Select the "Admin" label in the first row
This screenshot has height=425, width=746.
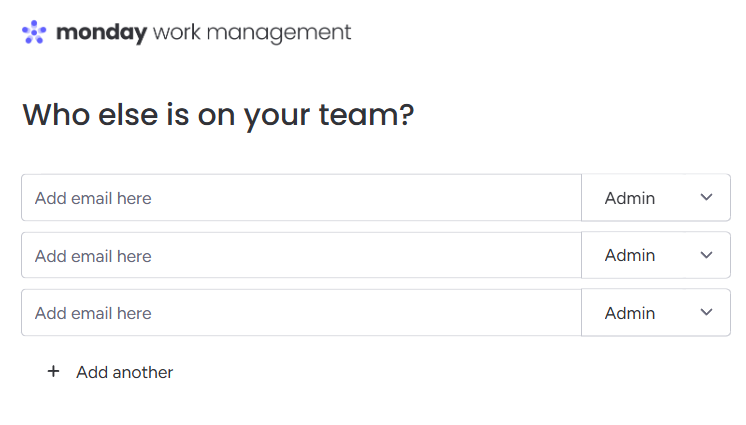629,198
